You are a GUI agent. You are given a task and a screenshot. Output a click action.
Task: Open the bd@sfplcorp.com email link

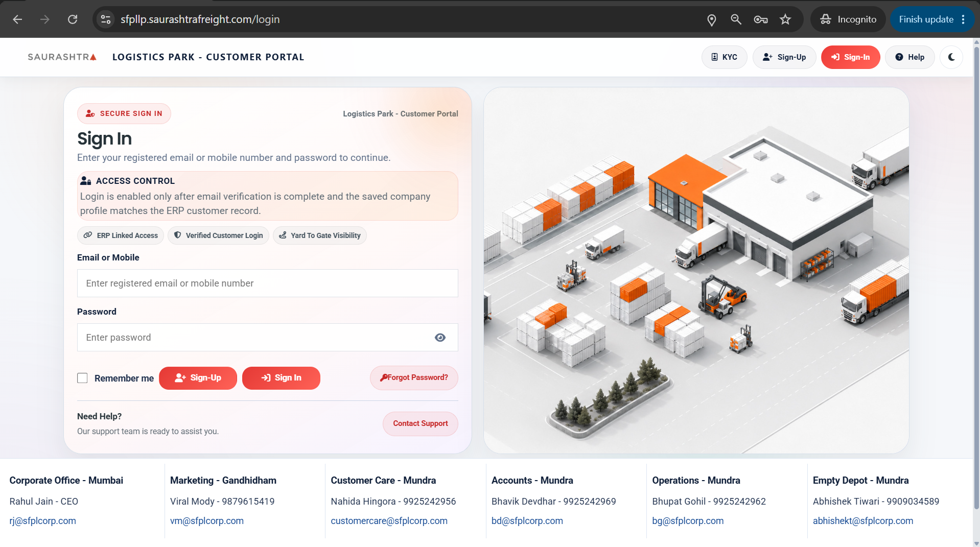[x=527, y=521]
